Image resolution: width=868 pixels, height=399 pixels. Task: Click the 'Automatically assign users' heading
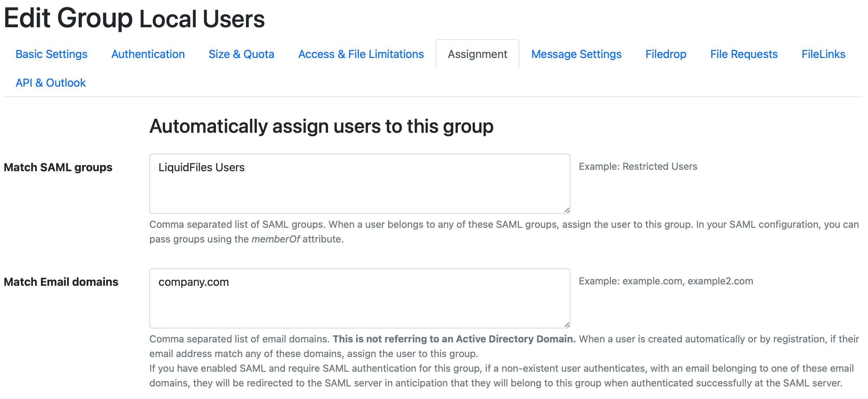(x=321, y=126)
